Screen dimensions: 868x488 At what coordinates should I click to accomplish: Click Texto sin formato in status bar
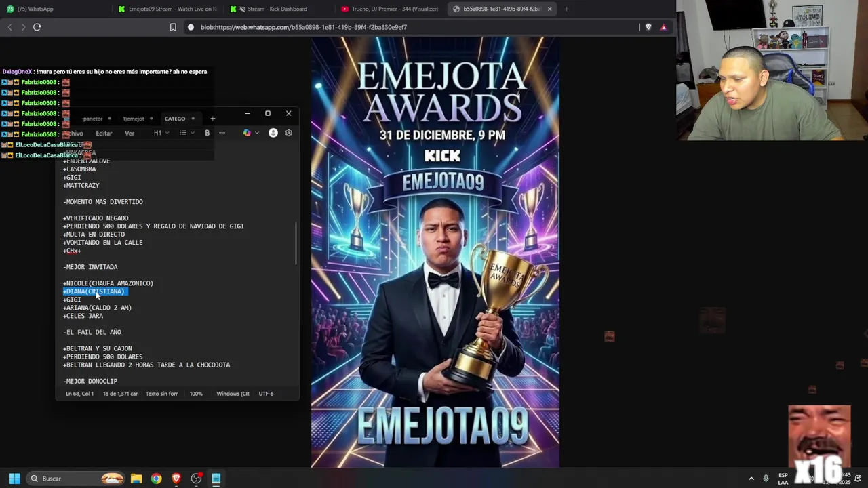161,394
